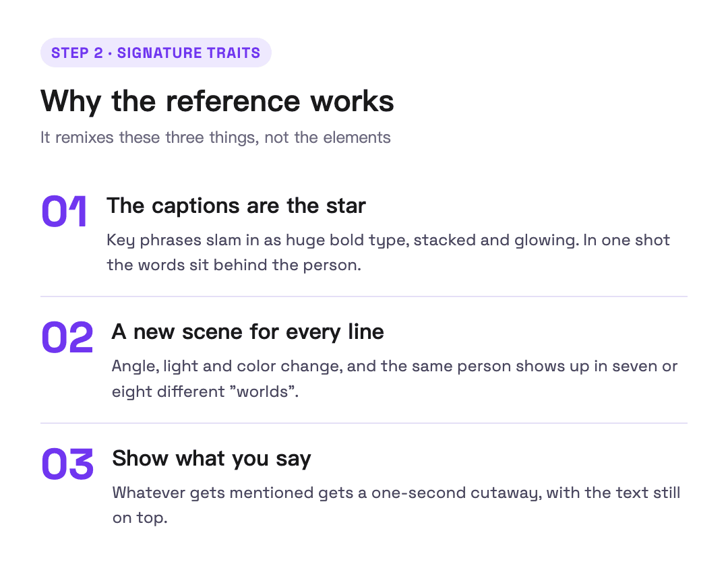Click the purple number 03

pos(67,464)
